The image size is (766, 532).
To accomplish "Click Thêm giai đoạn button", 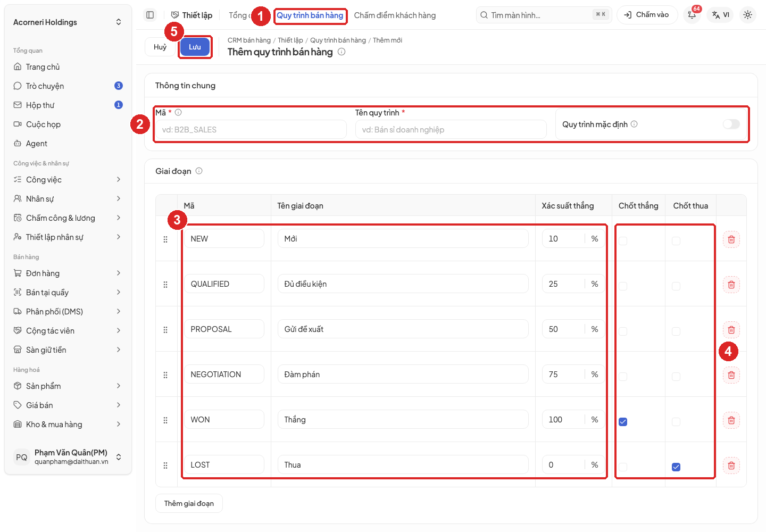I will click(189, 503).
